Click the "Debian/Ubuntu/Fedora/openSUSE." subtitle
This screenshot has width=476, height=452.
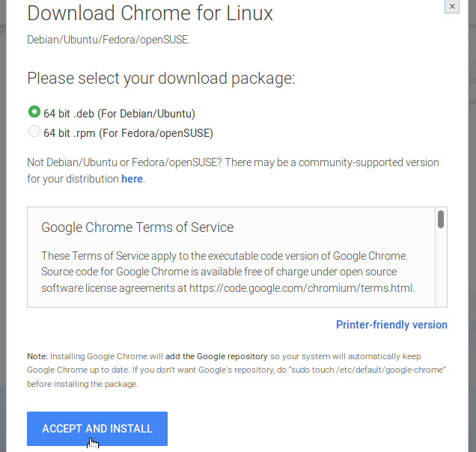(109, 40)
